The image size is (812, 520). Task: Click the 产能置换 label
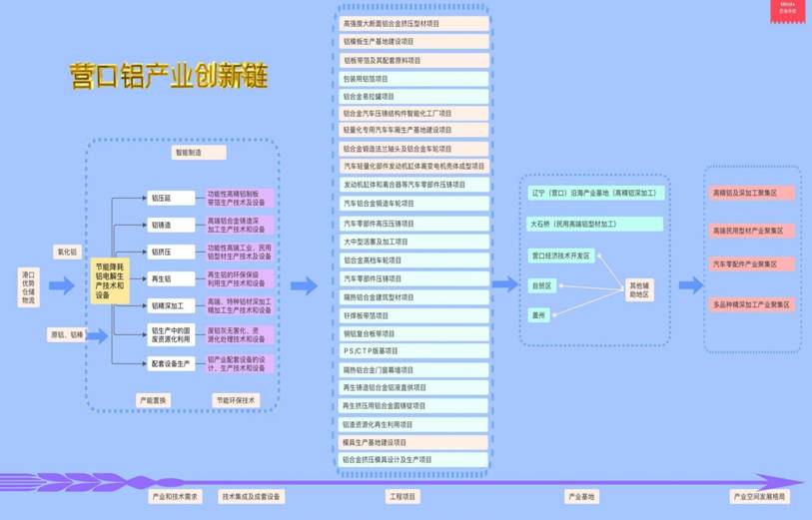[153, 400]
